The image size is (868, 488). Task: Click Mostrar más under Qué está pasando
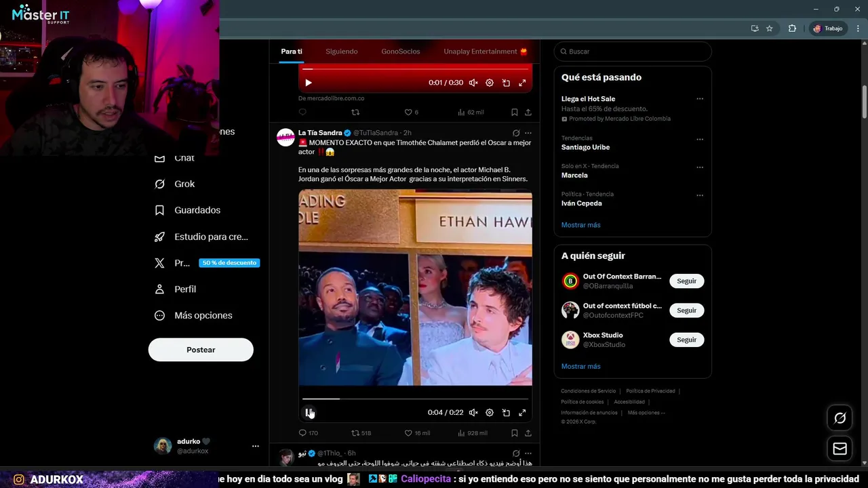point(580,225)
